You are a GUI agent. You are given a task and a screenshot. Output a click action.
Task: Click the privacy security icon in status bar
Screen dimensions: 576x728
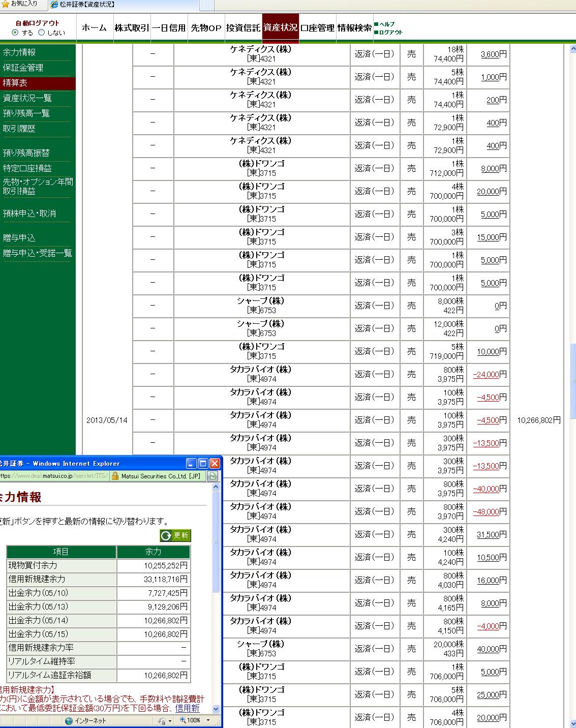point(161,720)
